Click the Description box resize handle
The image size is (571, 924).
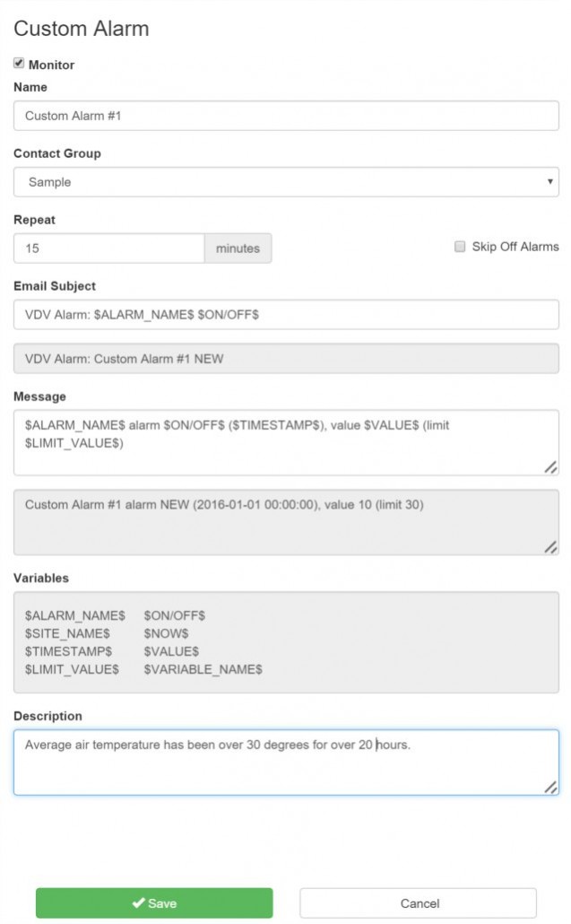point(550,787)
